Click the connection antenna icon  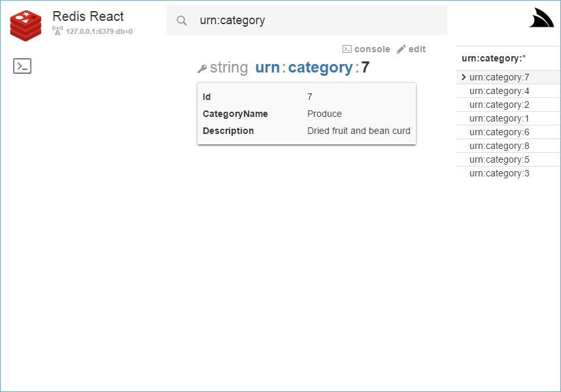(x=58, y=31)
